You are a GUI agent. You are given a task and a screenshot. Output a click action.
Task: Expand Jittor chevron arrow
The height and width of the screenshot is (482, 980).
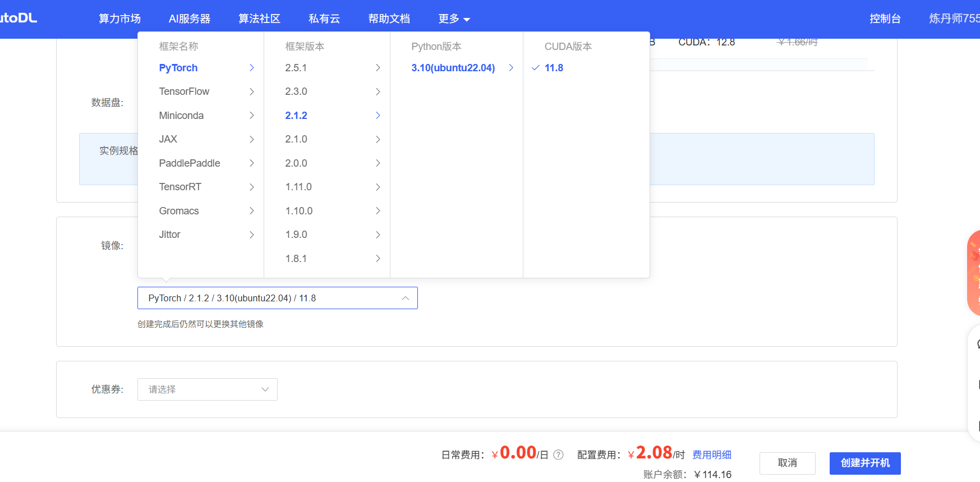tap(252, 235)
